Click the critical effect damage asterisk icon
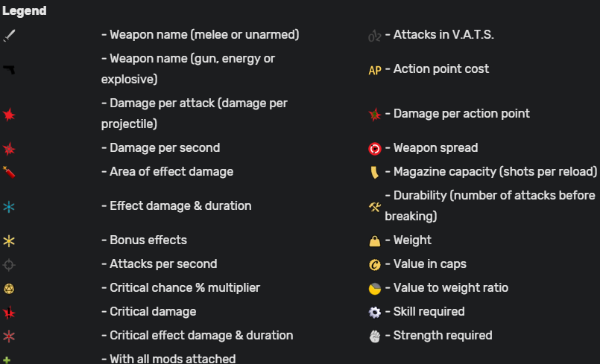Viewport: 600px width, 364px height. 9,336
